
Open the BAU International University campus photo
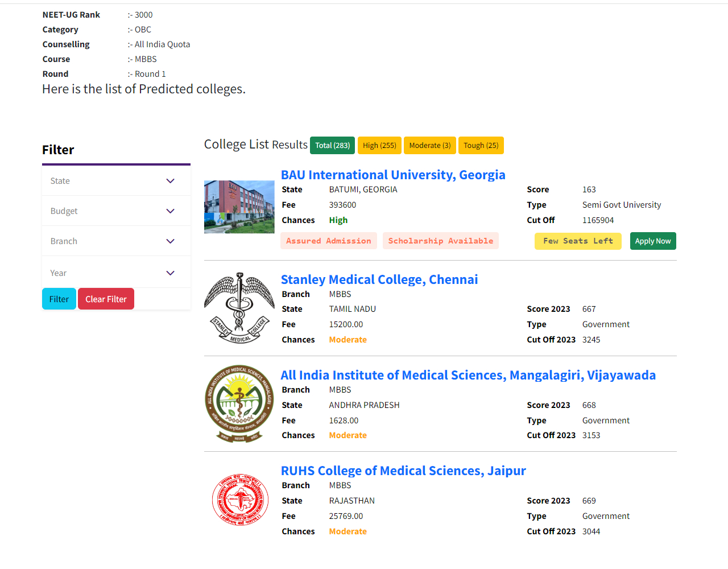coord(239,207)
